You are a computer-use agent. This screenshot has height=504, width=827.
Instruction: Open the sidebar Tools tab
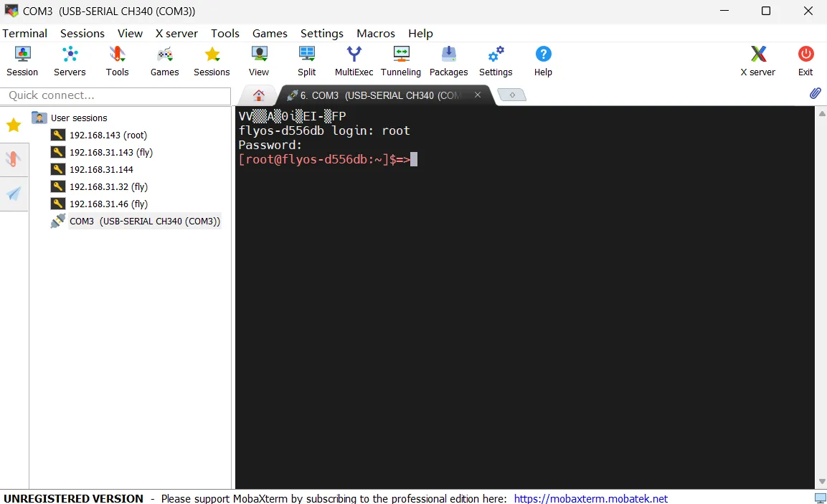pos(14,159)
